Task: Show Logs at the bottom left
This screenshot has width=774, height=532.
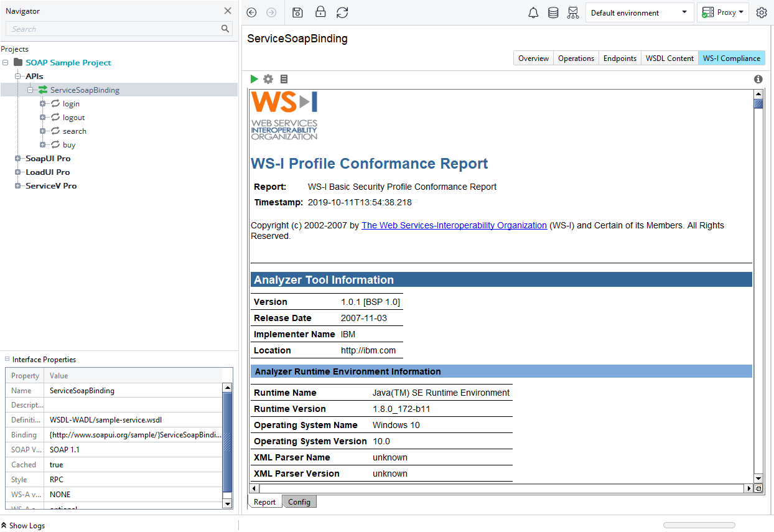Action: 23,525
